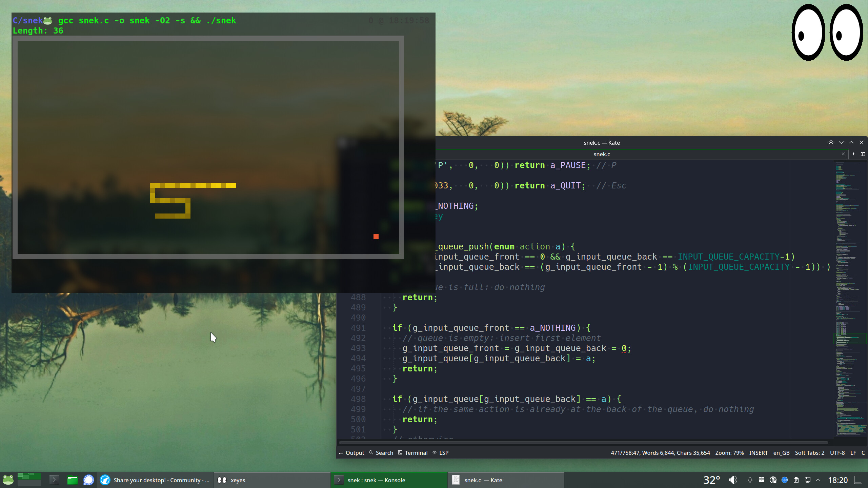Image resolution: width=868 pixels, height=488 pixels.
Task: Open the 32° weather widget
Action: coord(711,480)
